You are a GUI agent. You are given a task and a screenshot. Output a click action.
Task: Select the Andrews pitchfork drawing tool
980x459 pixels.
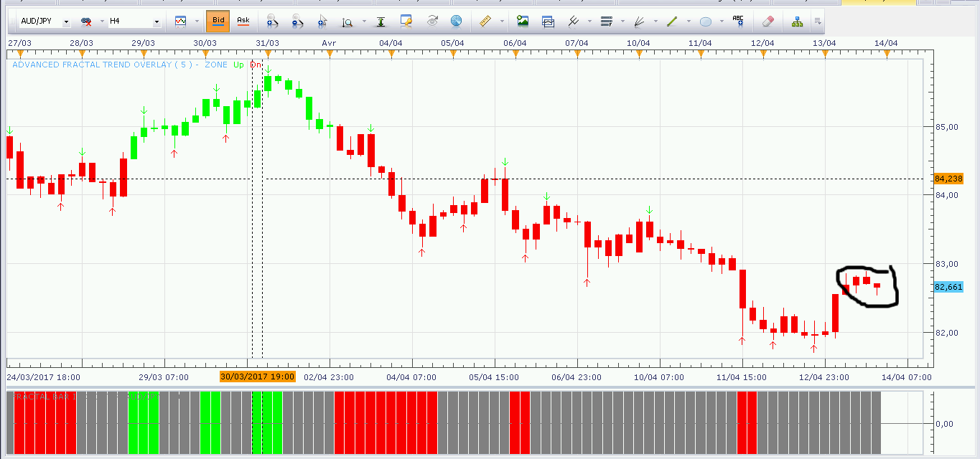(x=573, y=22)
